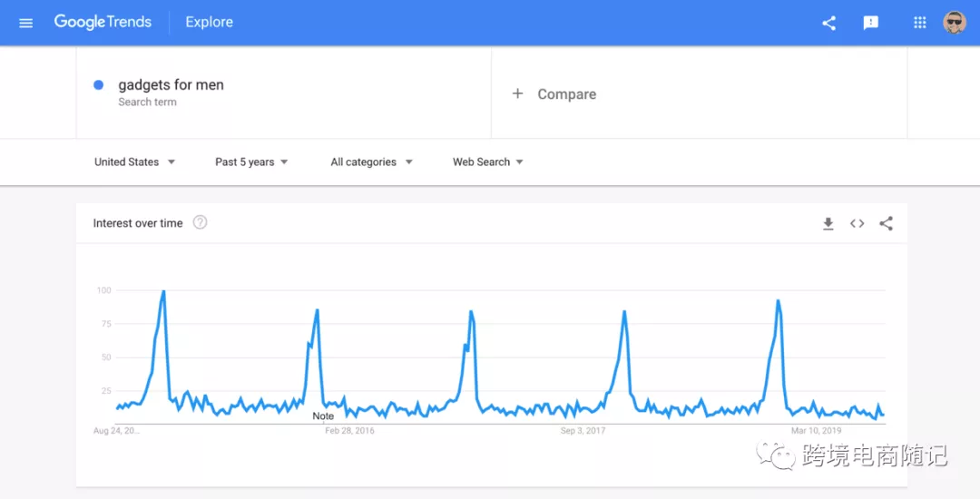Share the Interest over time chart
Screen dimensions: 980x499
887,223
